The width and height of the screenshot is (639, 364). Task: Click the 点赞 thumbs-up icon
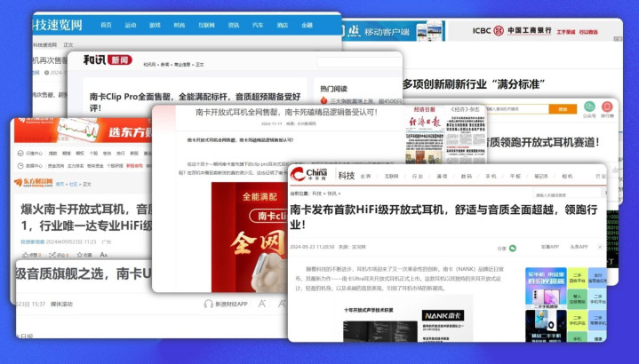[x=26, y=255]
